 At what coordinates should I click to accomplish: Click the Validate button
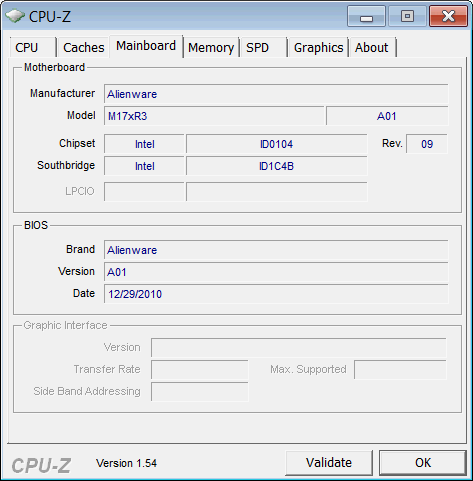point(329,463)
